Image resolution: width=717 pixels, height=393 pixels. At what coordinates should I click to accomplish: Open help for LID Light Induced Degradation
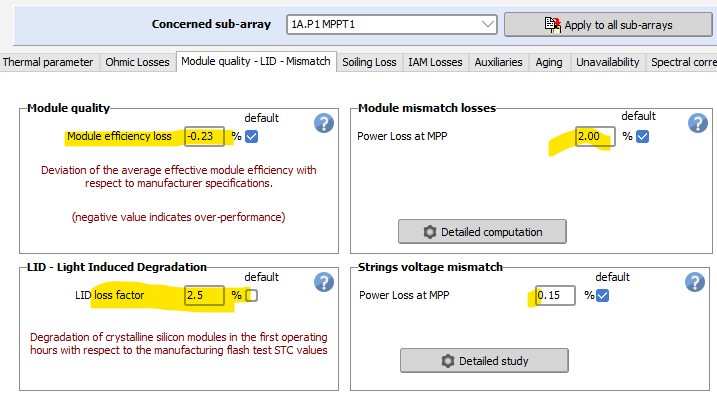pyautogui.click(x=324, y=282)
